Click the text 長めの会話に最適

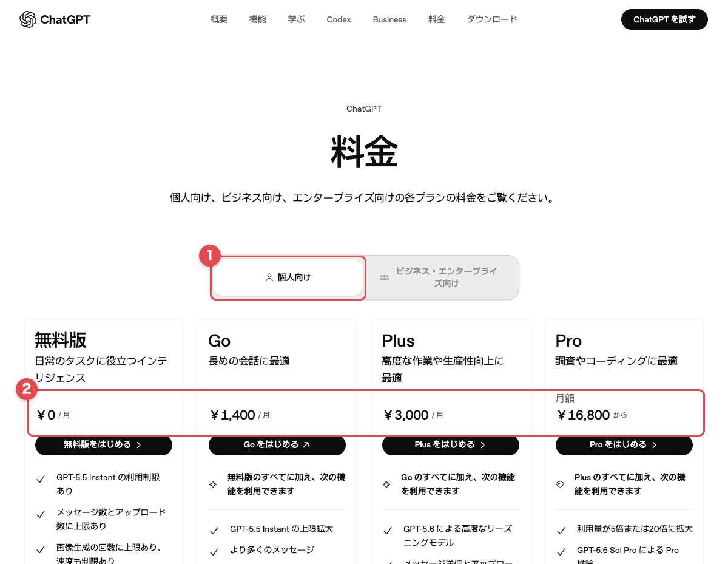[x=249, y=361]
